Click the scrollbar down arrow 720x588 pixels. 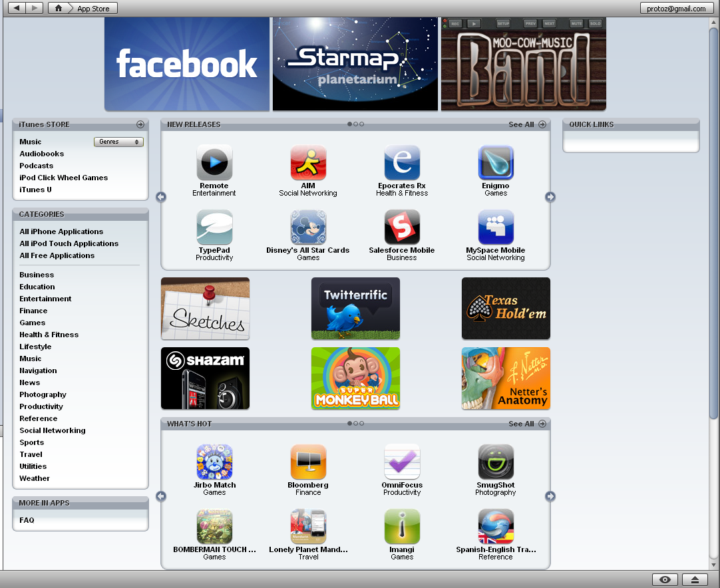713,565
